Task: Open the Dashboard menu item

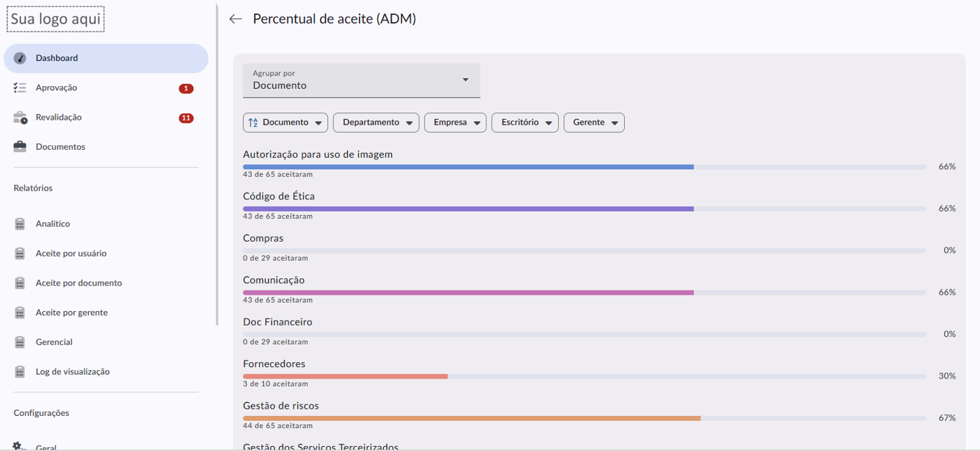Action: [106, 58]
